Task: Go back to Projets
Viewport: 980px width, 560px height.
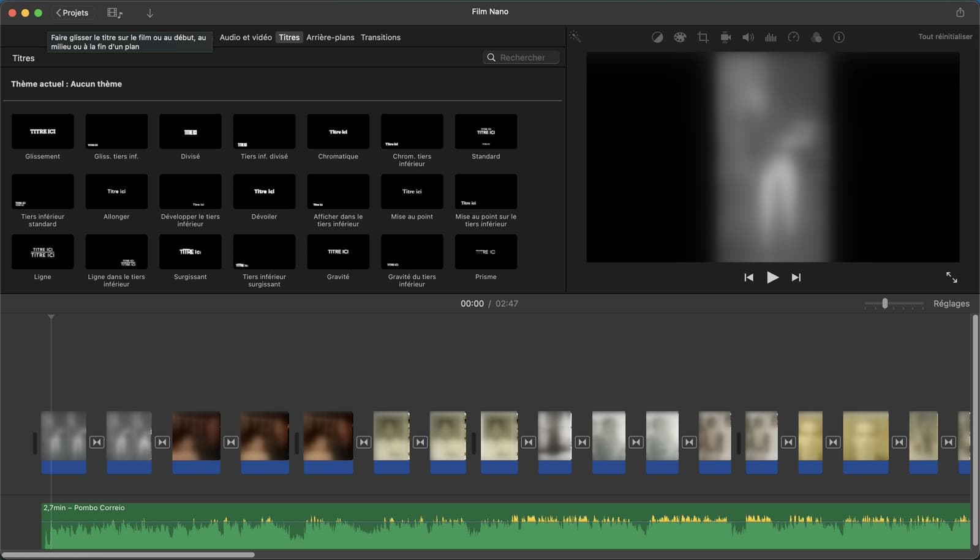Action: [72, 13]
